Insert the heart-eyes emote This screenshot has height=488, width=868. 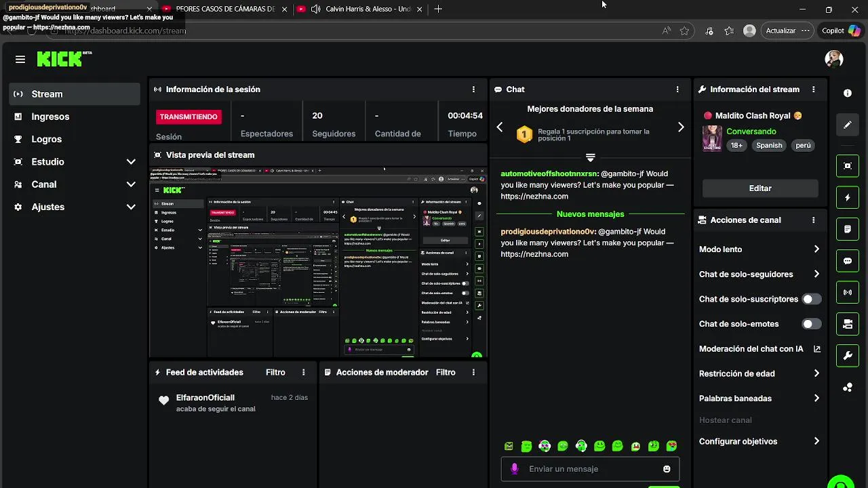click(x=671, y=446)
